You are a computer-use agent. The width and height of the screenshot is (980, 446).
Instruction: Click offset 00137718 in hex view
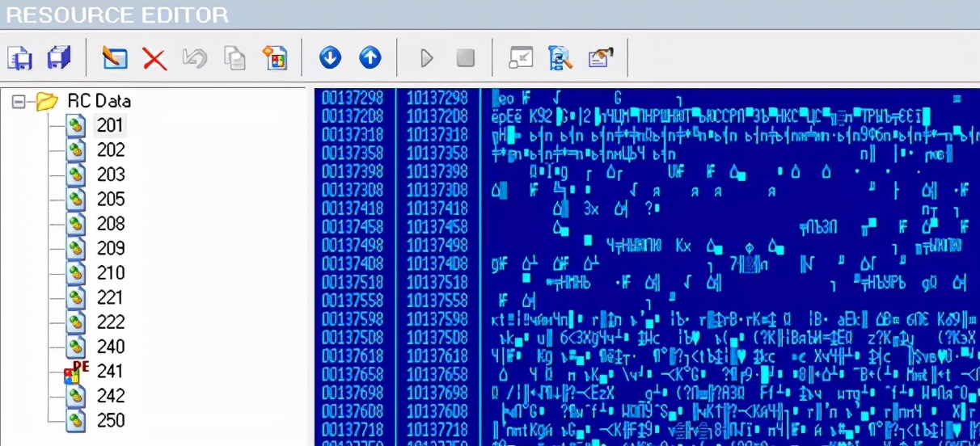tap(352, 431)
